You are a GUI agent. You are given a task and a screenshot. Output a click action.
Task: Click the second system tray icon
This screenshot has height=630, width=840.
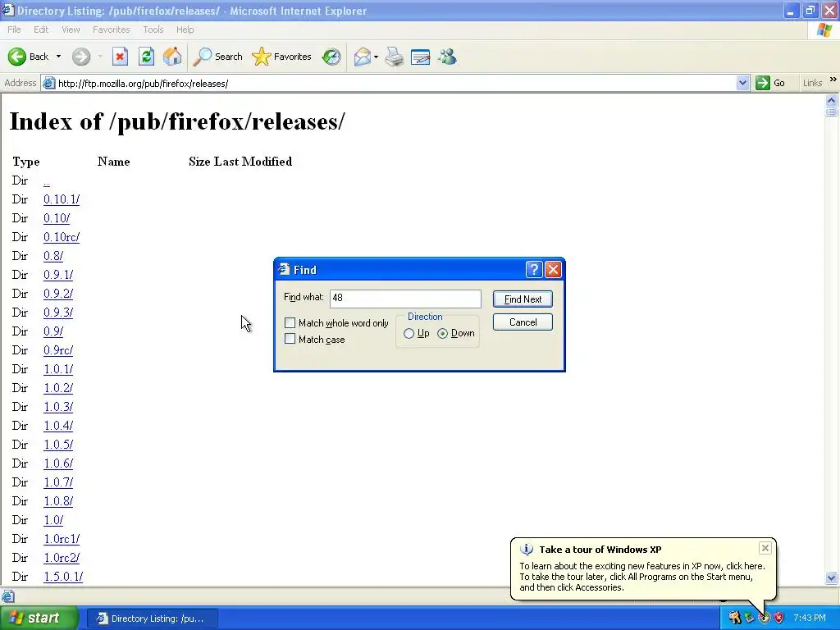tap(750, 618)
